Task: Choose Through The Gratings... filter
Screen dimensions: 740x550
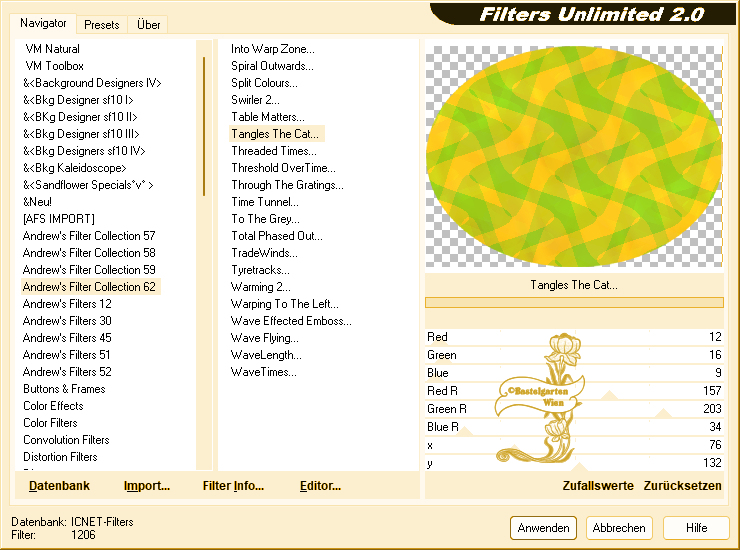Action: (287, 185)
